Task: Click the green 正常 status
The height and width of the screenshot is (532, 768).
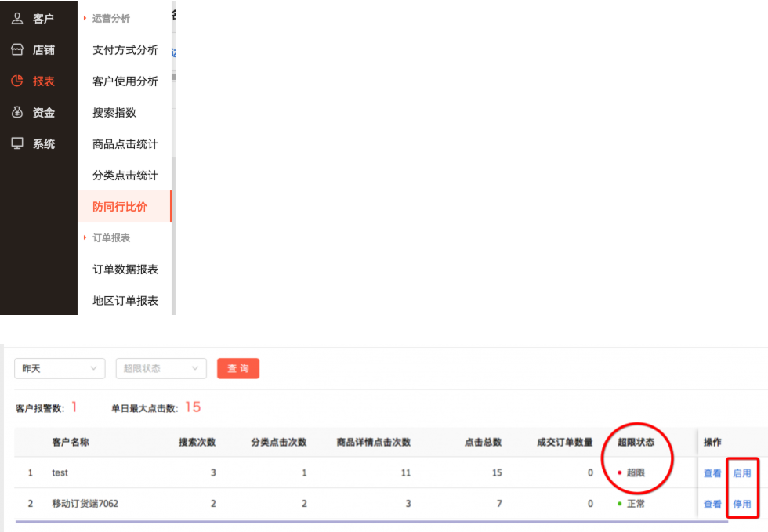Action: [x=632, y=504]
